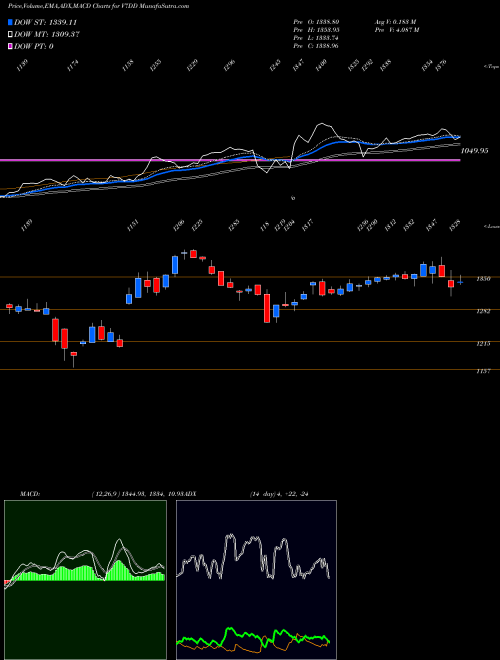Click the '<Tops' row label
The width and height of the screenshot is (500, 660).
point(491,66)
